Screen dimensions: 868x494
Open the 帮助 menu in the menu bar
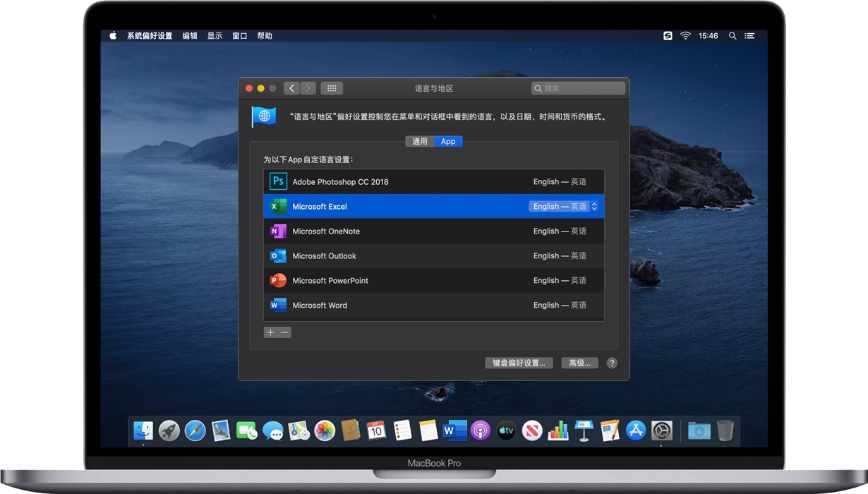(265, 35)
